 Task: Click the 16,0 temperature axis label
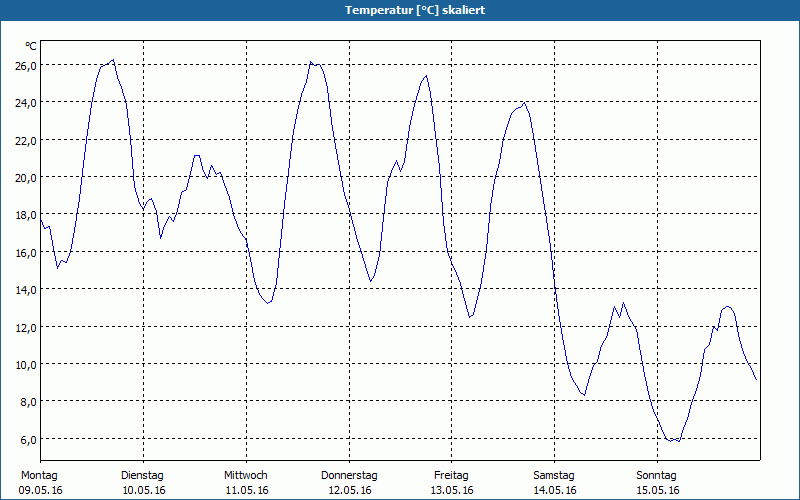tap(26, 252)
